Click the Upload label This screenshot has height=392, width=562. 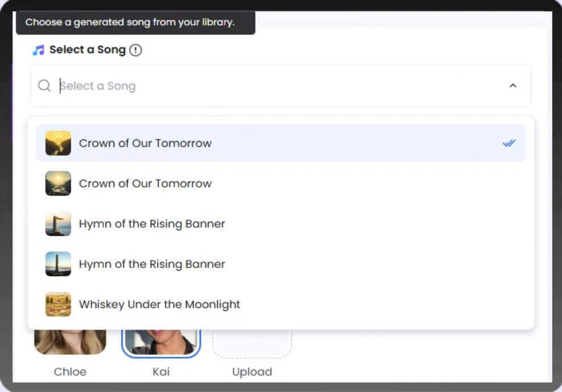(252, 372)
